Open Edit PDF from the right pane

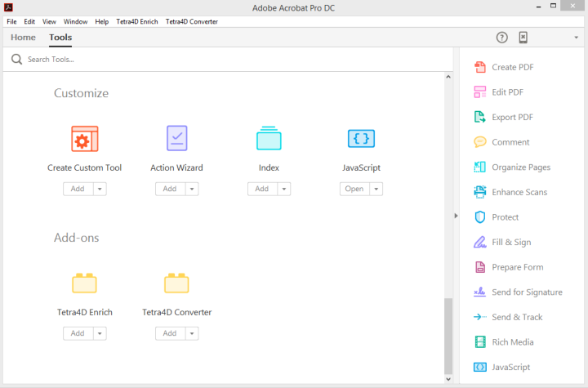click(498, 92)
